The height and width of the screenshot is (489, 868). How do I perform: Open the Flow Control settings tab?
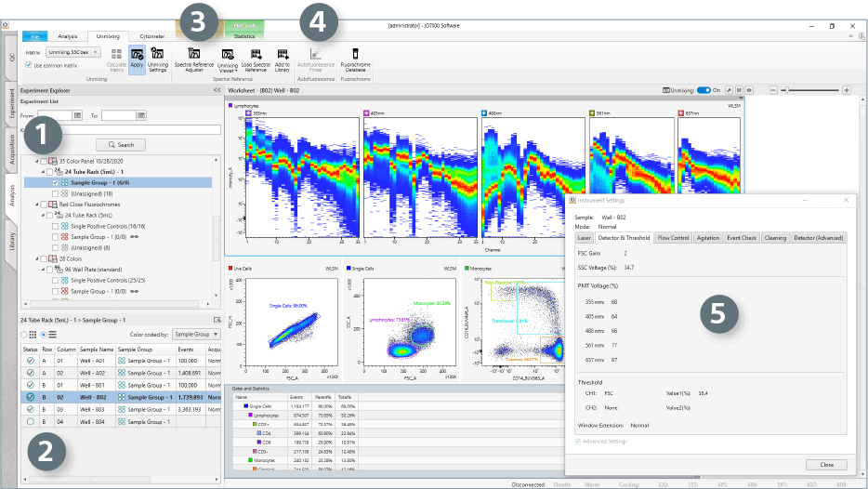point(673,238)
